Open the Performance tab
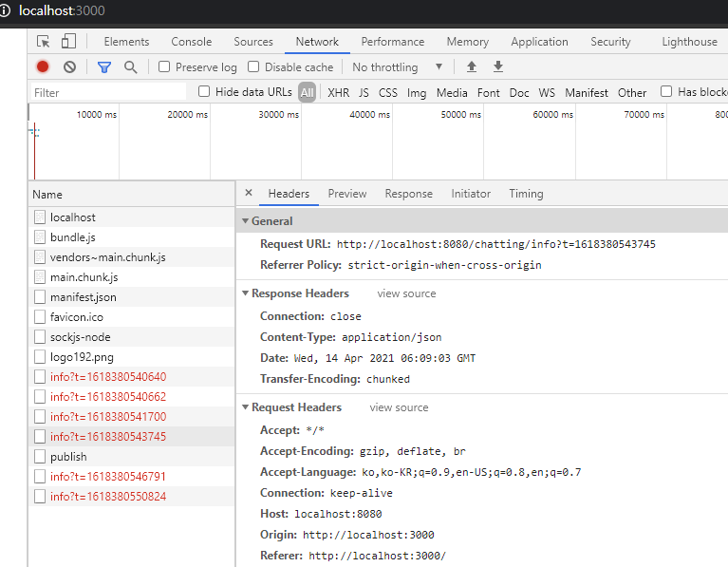The width and height of the screenshot is (728, 567). pos(393,42)
